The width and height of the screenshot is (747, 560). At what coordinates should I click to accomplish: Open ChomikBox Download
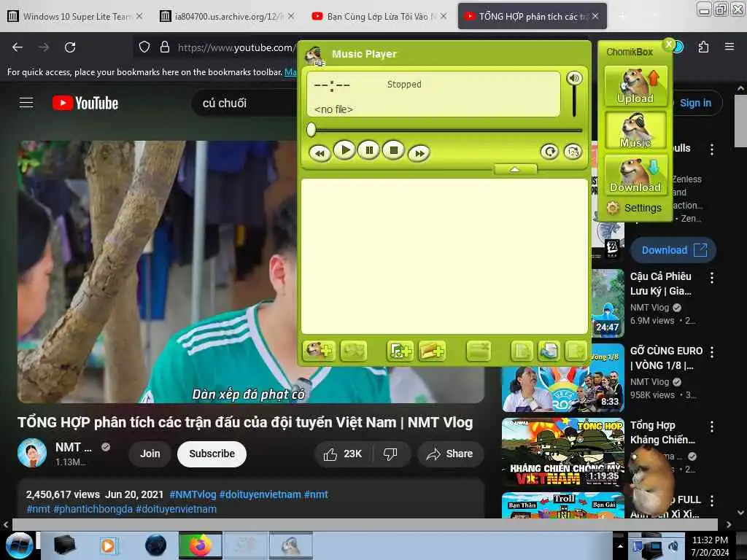pos(635,175)
